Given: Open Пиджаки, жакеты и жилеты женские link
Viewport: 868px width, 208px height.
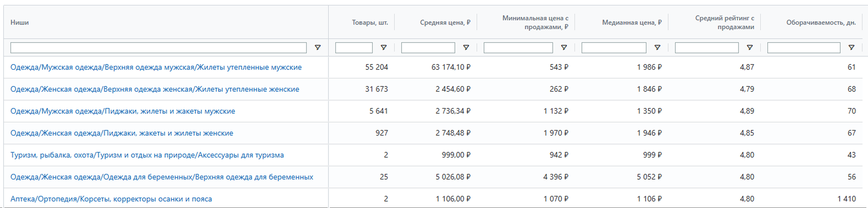Looking at the screenshot, I should [x=122, y=133].
